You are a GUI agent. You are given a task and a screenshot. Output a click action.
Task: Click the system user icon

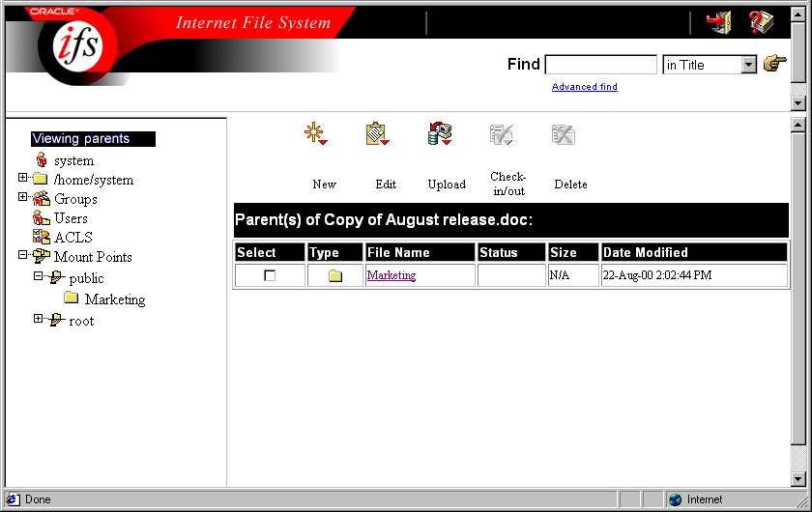[x=41, y=160]
